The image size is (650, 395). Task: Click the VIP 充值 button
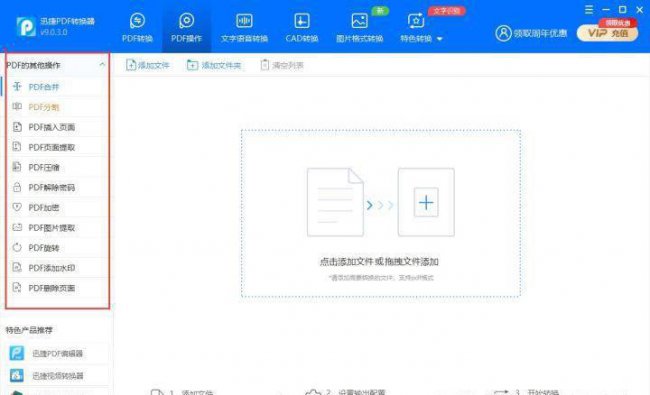click(x=607, y=33)
